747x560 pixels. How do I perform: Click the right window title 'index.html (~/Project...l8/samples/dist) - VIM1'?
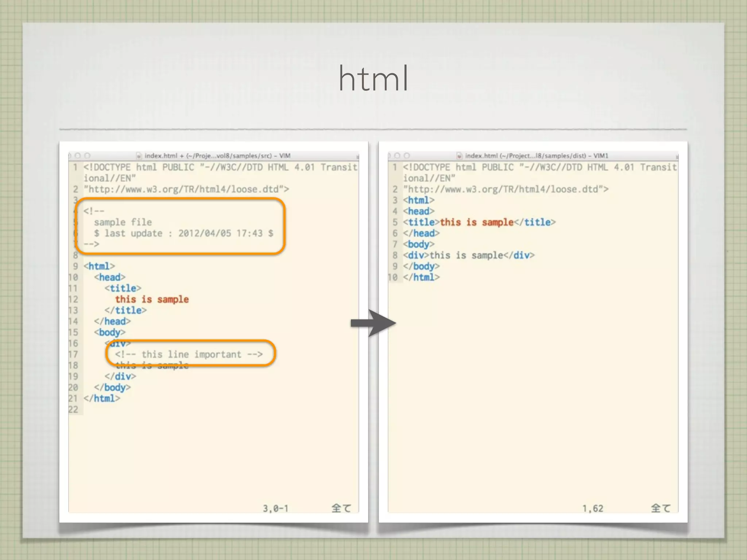point(537,156)
